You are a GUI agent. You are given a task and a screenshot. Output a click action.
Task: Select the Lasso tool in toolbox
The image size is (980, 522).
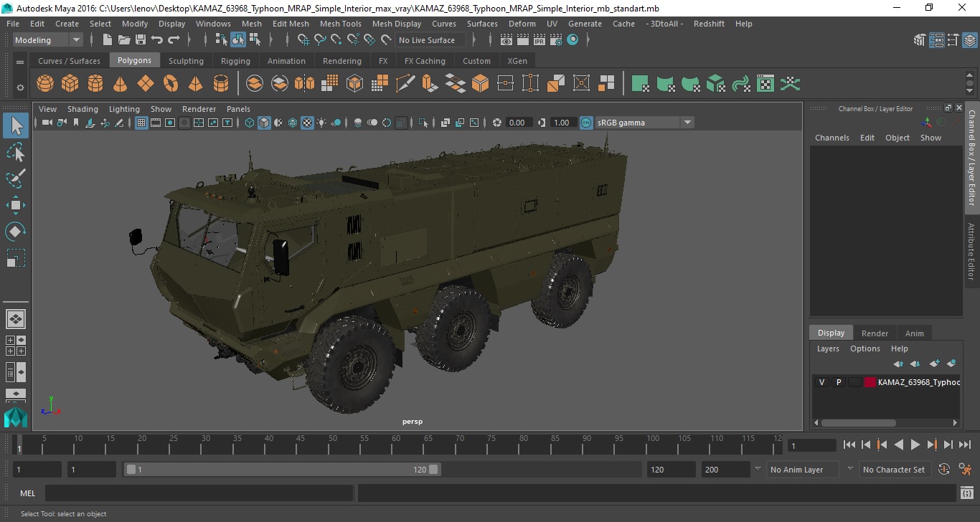(16, 152)
